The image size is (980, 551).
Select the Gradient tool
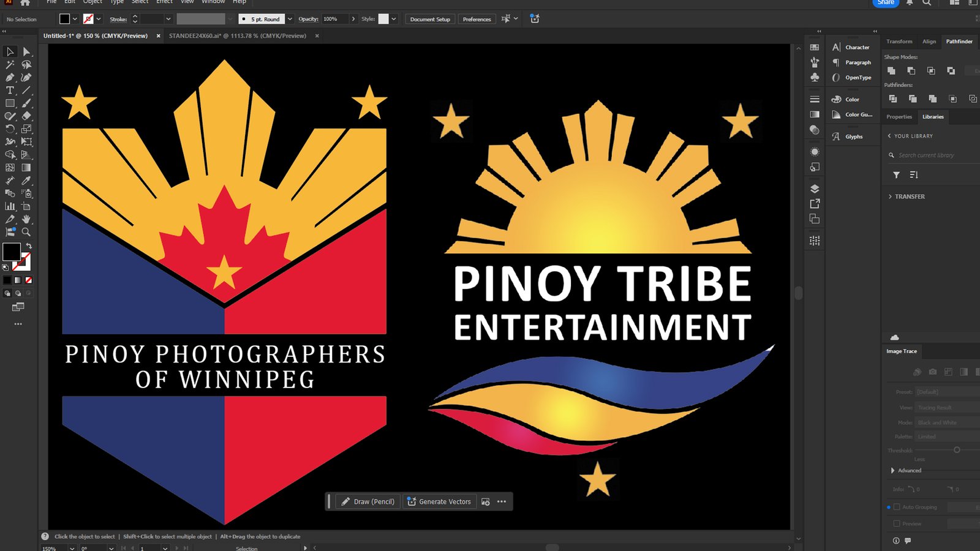[x=26, y=167]
